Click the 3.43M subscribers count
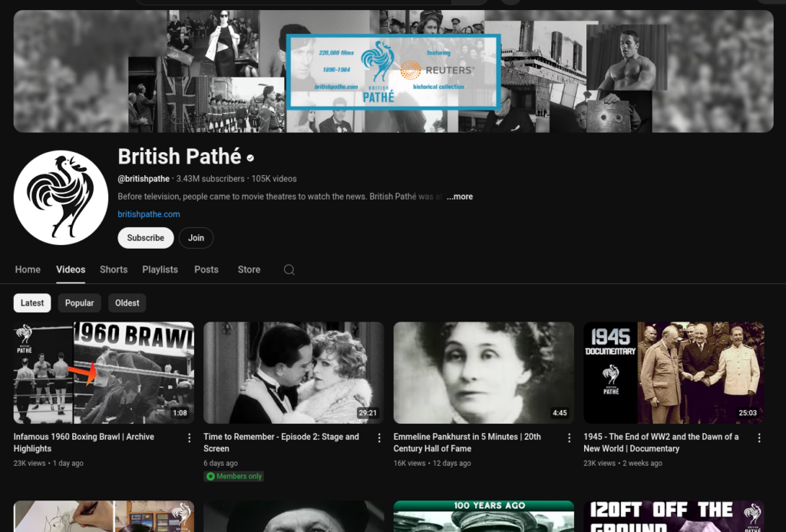 210,179
